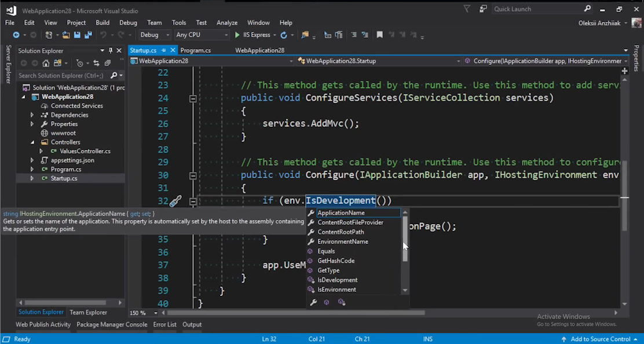Screen dimensions: 644x344
Task: Select ContentRootPath from the IntelliSense list
Action: [x=341, y=232]
